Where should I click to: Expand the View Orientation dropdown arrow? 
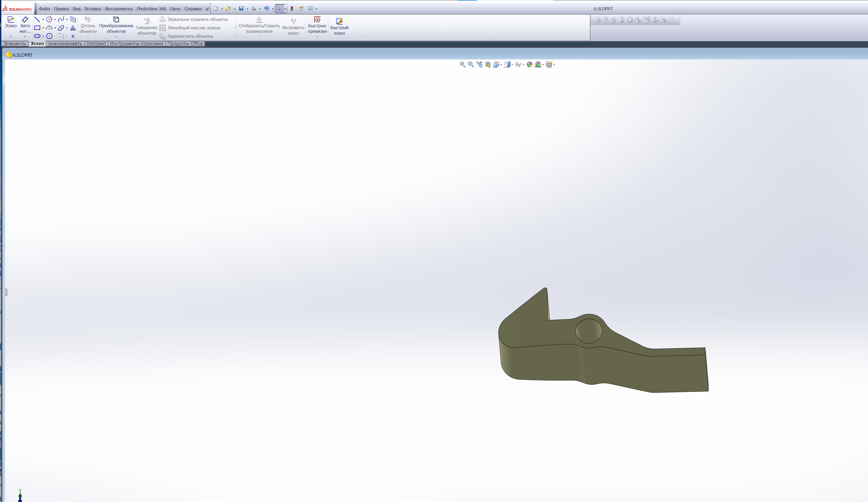coord(501,65)
